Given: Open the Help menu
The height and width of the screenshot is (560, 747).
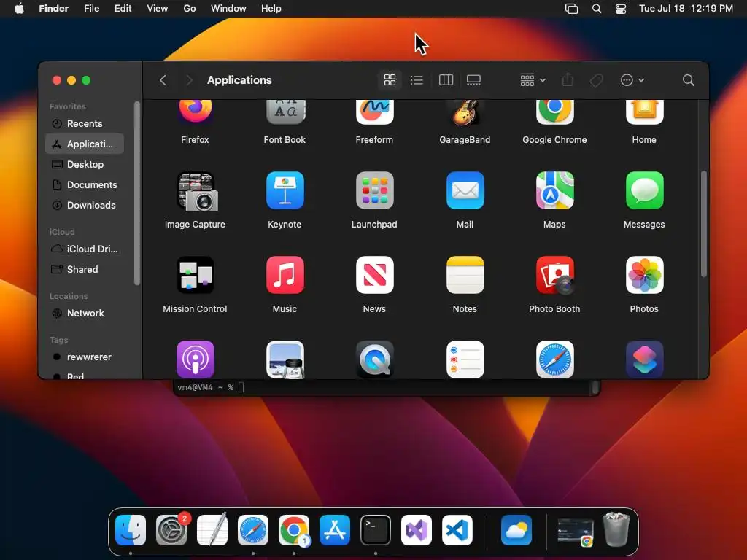Looking at the screenshot, I should 271,9.
